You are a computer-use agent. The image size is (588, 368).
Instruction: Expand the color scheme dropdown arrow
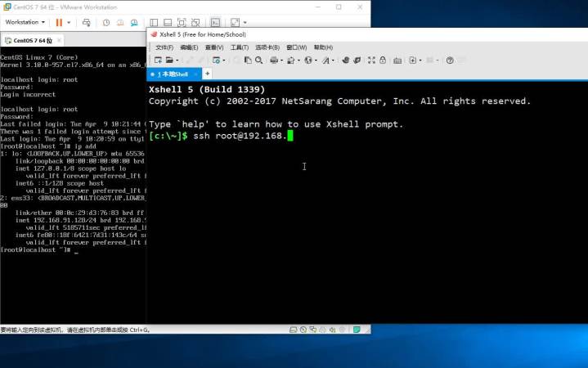click(x=298, y=61)
